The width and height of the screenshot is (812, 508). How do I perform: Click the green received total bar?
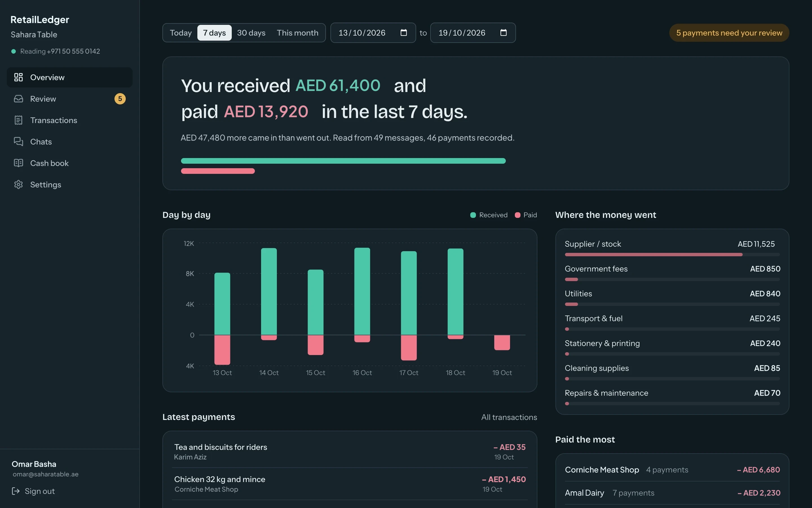click(343, 161)
